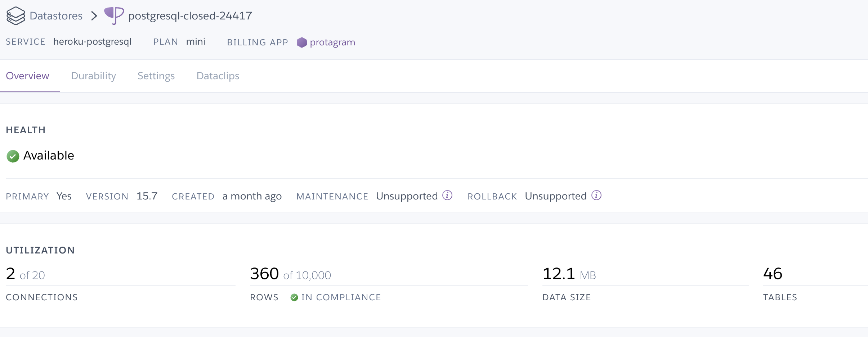
Task: Click the 2 of 20 connections value
Action: tap(26, 274)
